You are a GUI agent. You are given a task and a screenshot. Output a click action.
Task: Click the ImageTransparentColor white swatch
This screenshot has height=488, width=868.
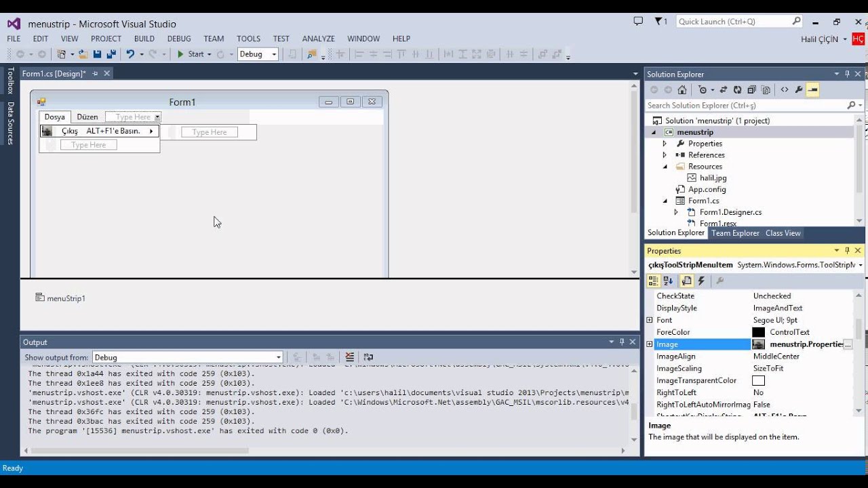tap(759, 381)
